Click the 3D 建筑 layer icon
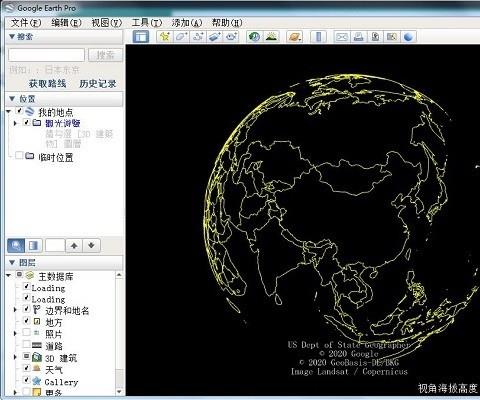This screenshot has height=400, width=480. [x=37, y=357]
